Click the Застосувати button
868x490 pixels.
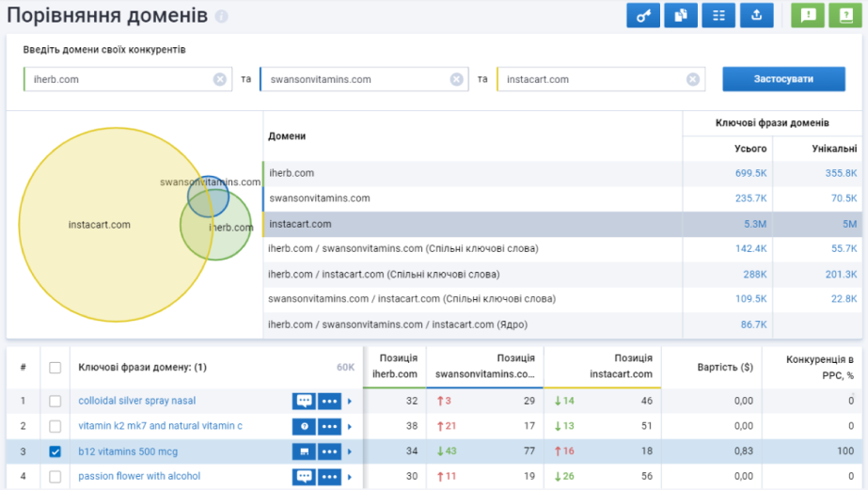[x=783, y=79]
